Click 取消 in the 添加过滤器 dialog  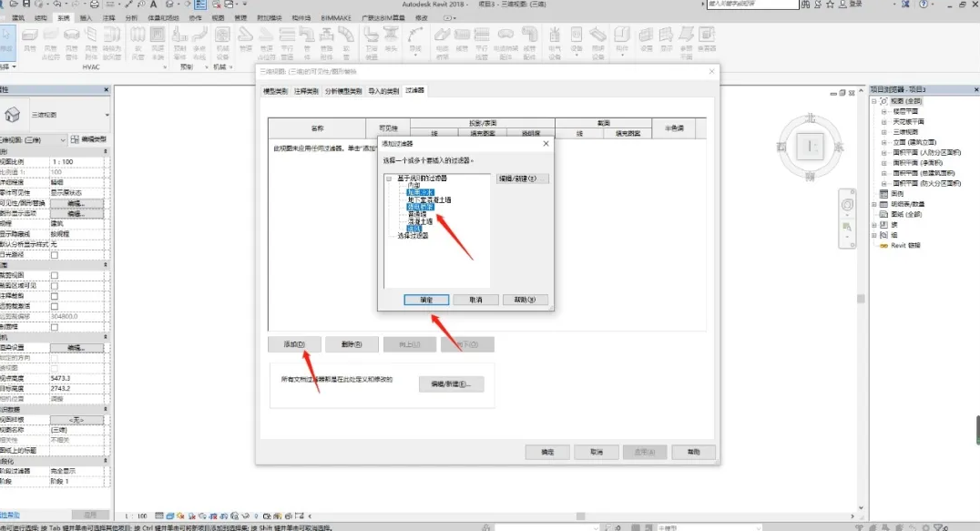pos(475,300)
